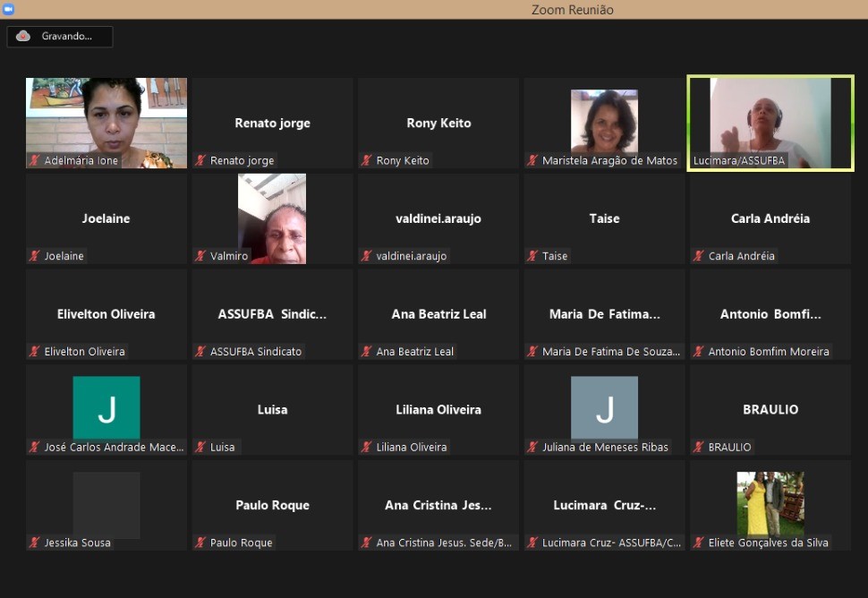Viewport: 868px width, 598px height.
Task: Click Juliana de Meneses Ribas gray J avatar
Action: point(604,408)
